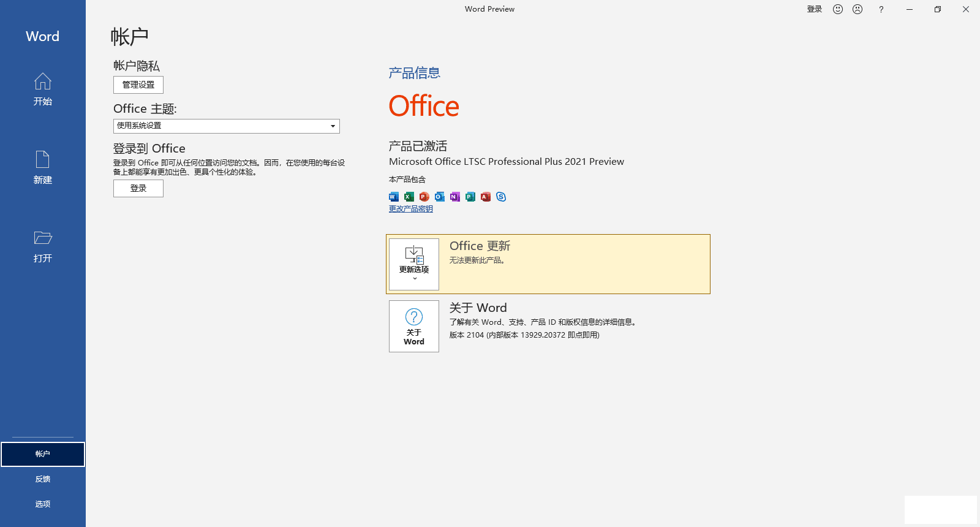Viewport: 980px width, 527px height.
Task: Select 新建 to create a new document
Action: coord(43,168)
